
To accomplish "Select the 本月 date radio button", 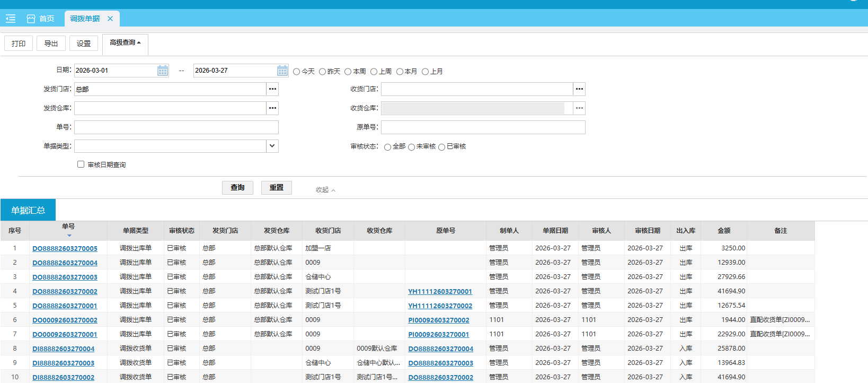I will pos(400,72).
